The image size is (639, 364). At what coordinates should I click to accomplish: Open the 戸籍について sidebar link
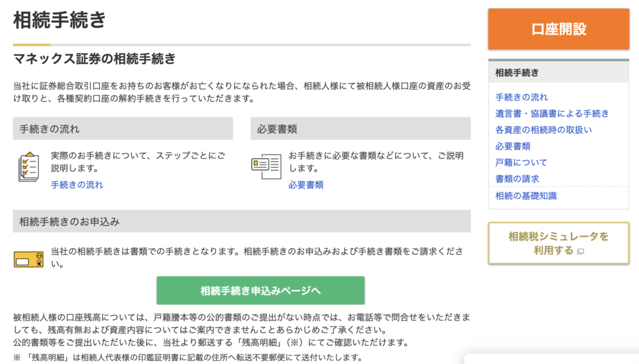pyautogui.click(x=521, y=162)
